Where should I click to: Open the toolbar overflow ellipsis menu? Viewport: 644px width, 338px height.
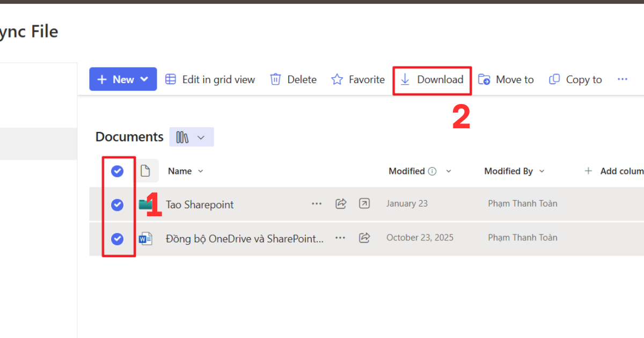point(623,79)
